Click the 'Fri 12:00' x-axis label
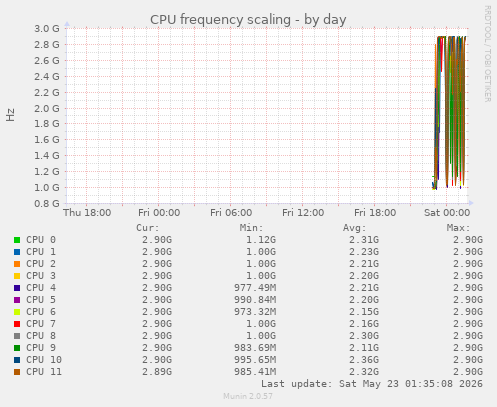The height and width of the screenshot is (407, 497). 303,213
